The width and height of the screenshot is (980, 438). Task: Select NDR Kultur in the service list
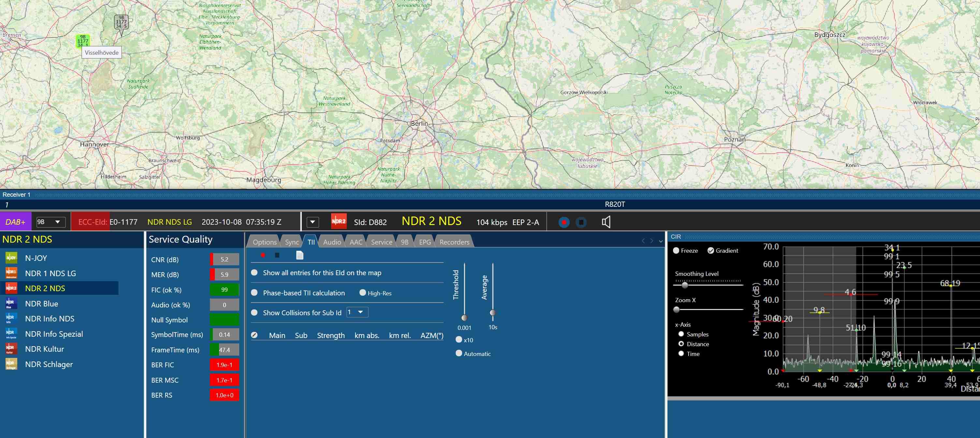60,349
